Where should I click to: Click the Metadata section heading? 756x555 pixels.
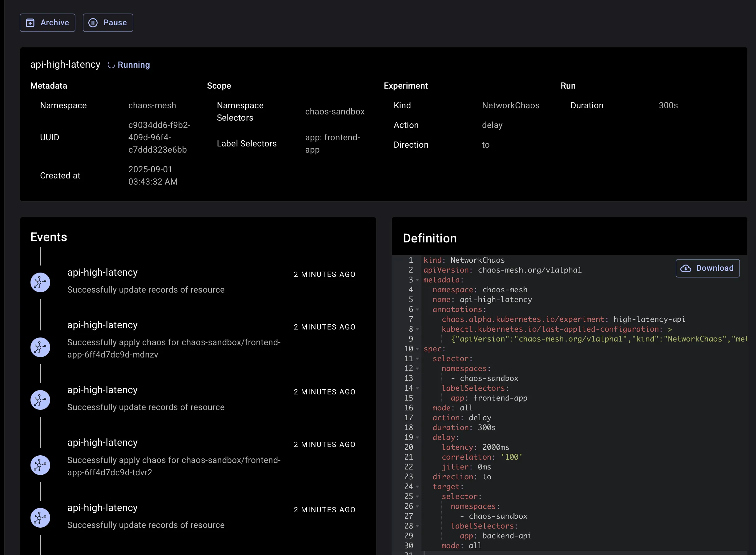click(x=49, y=86)
